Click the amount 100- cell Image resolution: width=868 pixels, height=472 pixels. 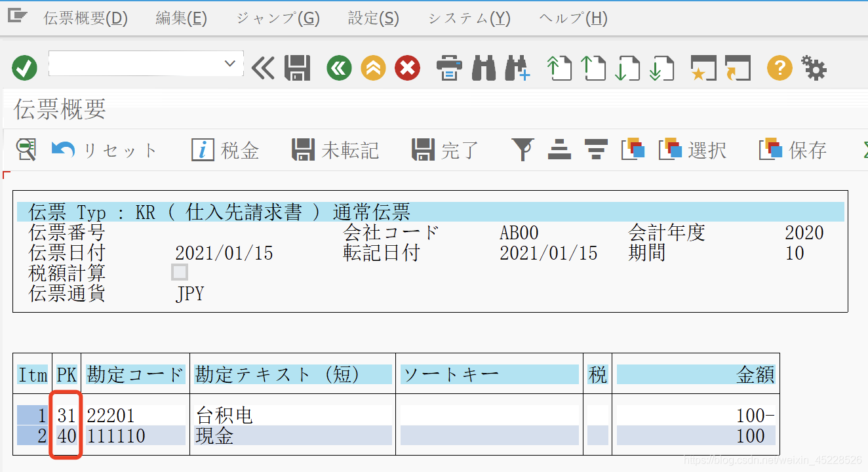coord(696,416)
